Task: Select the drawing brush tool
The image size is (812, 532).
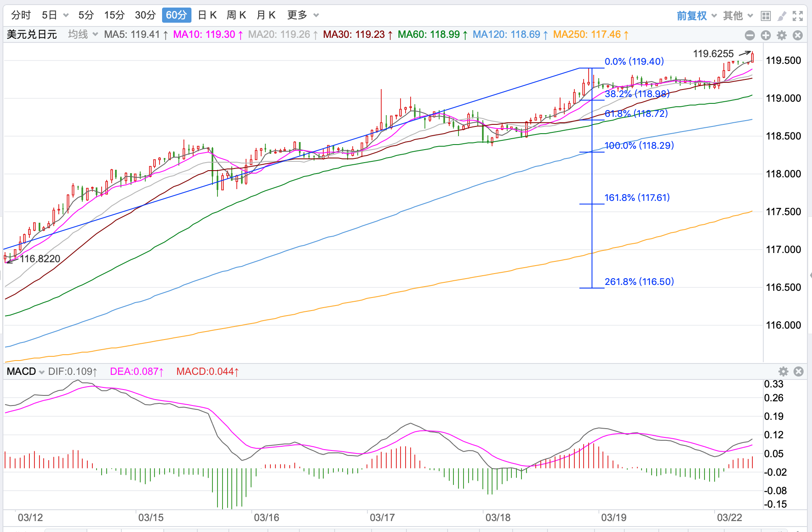Action: (782, 16)
